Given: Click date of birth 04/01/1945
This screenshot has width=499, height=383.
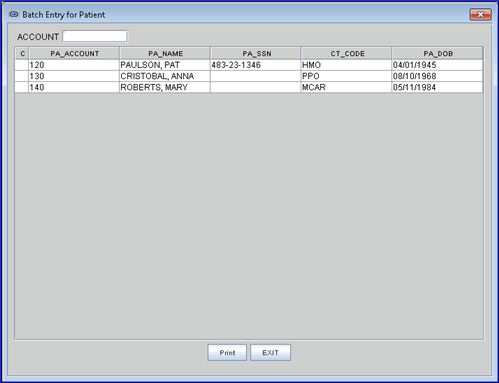Looking at the screenshot, I should point(437,65).
